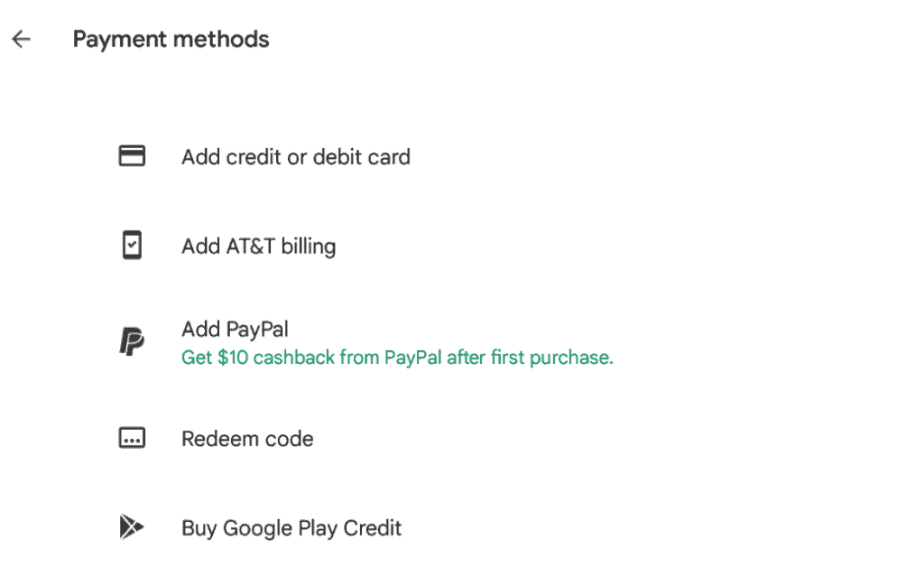Click the Google Play logo icon
Viewport: 924px width, 577px height.
pyautogui.click(x=132, y=527)
